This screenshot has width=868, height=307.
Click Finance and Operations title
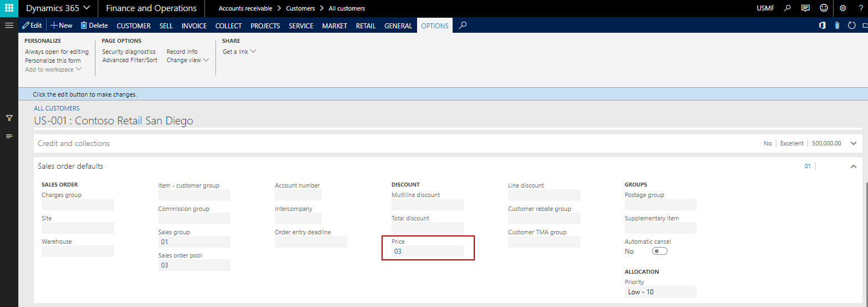tap(151, 8)
